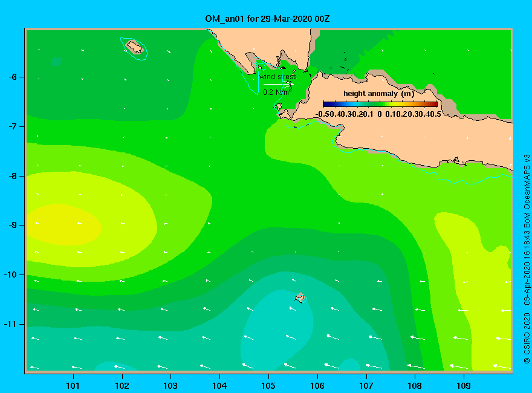This screenshot has height=393, width=532.
Task: Click the 'wind stress' legend label
Action: click(278, 77)
